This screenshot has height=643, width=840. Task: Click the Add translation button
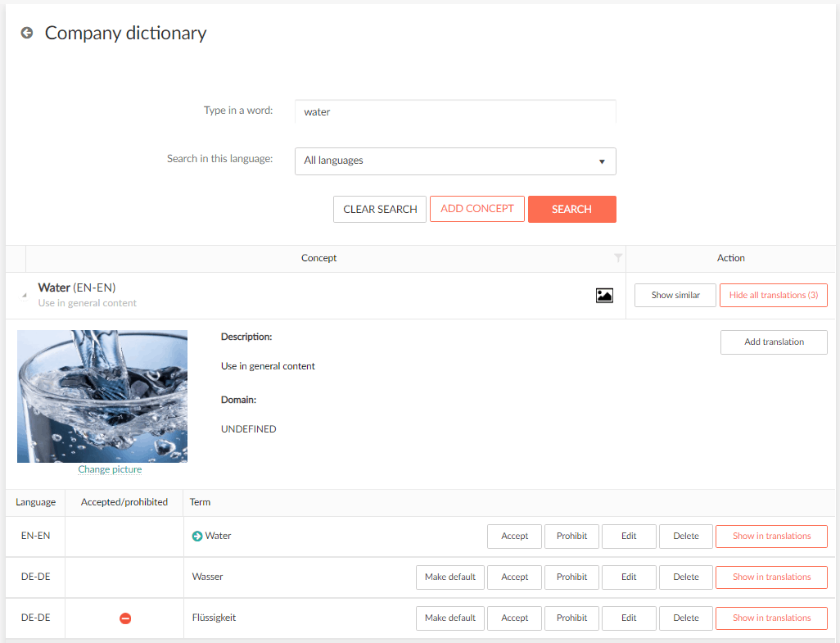point(774,342)
